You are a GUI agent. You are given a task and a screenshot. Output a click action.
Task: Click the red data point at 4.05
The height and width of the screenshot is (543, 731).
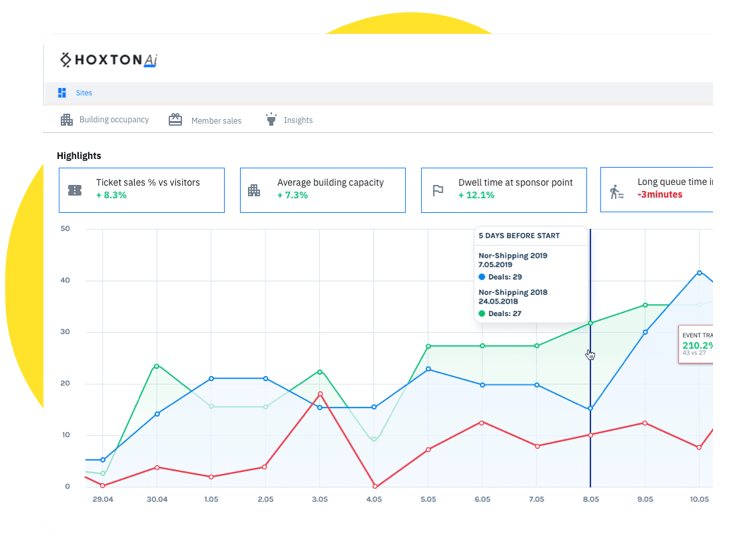click(375, 486)
